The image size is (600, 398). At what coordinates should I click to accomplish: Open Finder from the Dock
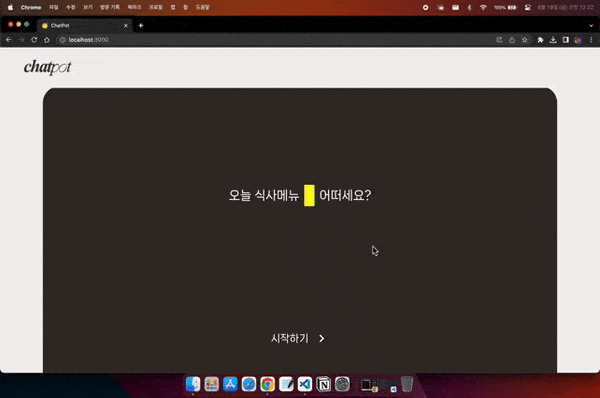pyautogui.click(x=193, y=384)
